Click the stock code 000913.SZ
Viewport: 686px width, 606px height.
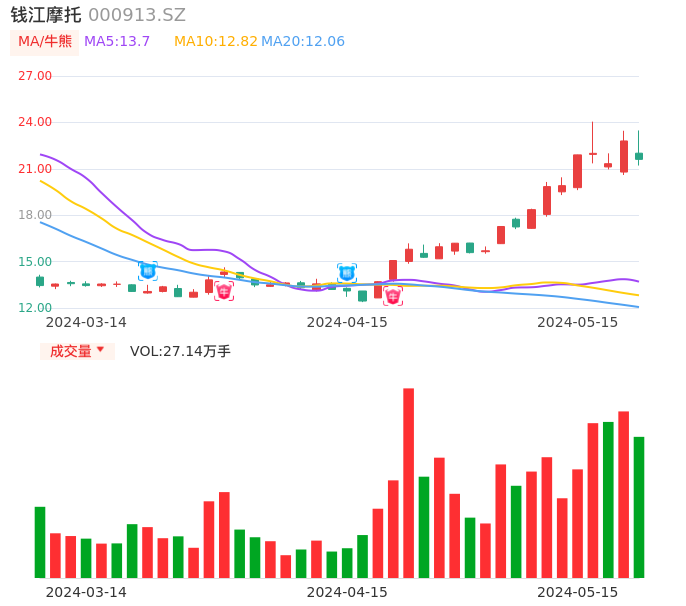(x=137, y=15)
